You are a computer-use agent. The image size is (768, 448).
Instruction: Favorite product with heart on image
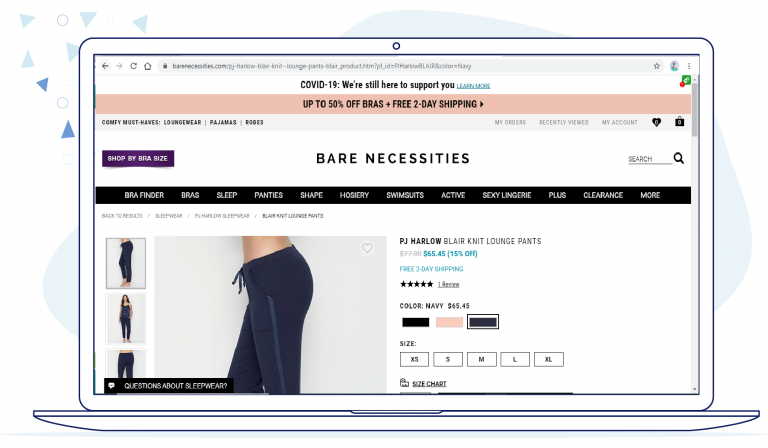pyautogui.click(x=367, y=248)
